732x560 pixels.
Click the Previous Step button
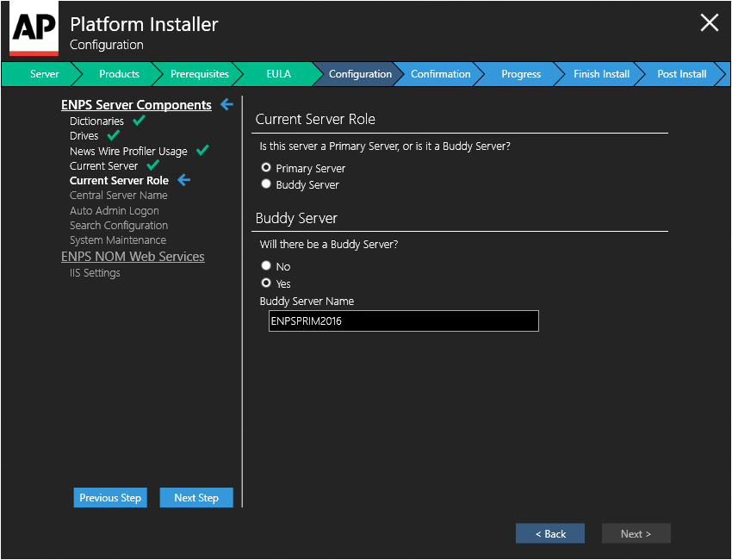tap(110, 497)
